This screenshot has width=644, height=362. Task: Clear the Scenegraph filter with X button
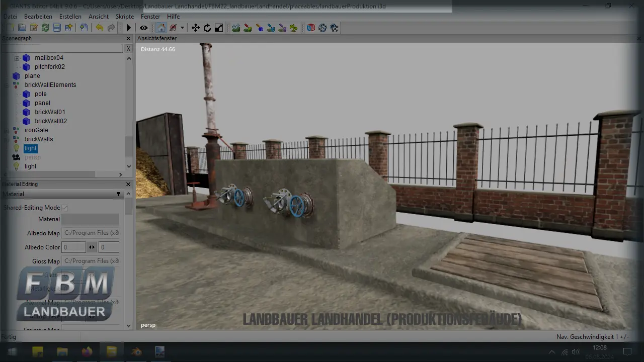point(129,49)
